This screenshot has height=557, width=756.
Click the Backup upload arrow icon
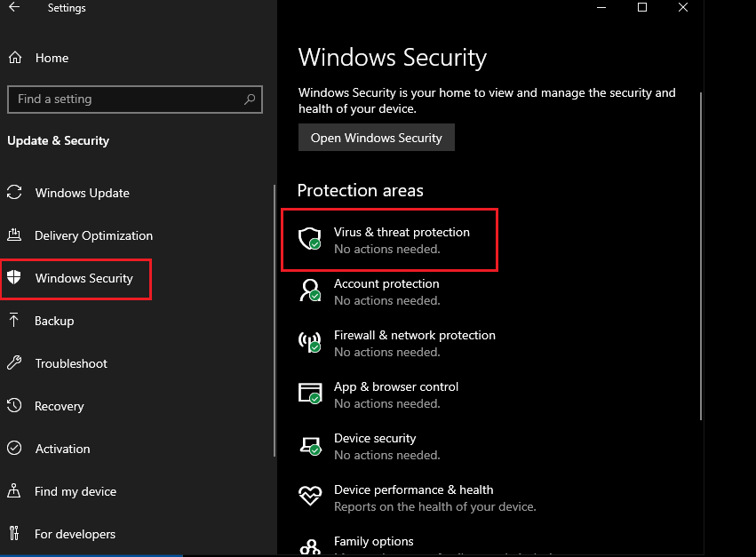tap(14, 320)
